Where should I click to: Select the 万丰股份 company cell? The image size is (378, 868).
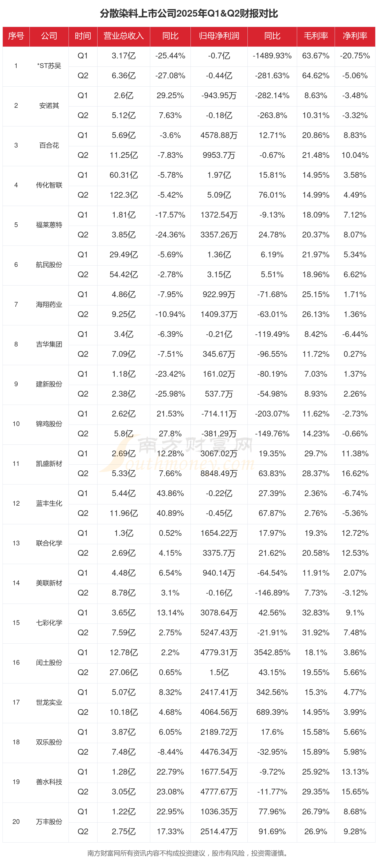coord(49,821)
